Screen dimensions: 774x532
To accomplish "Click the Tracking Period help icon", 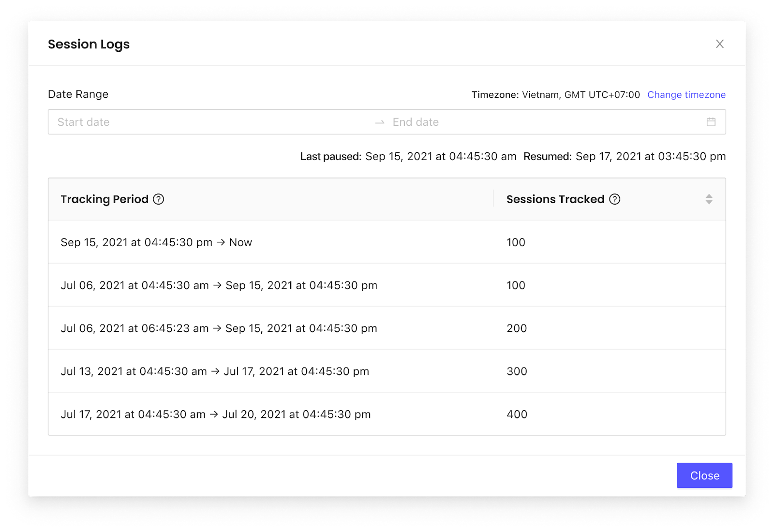I will click(x=159, y=199).
